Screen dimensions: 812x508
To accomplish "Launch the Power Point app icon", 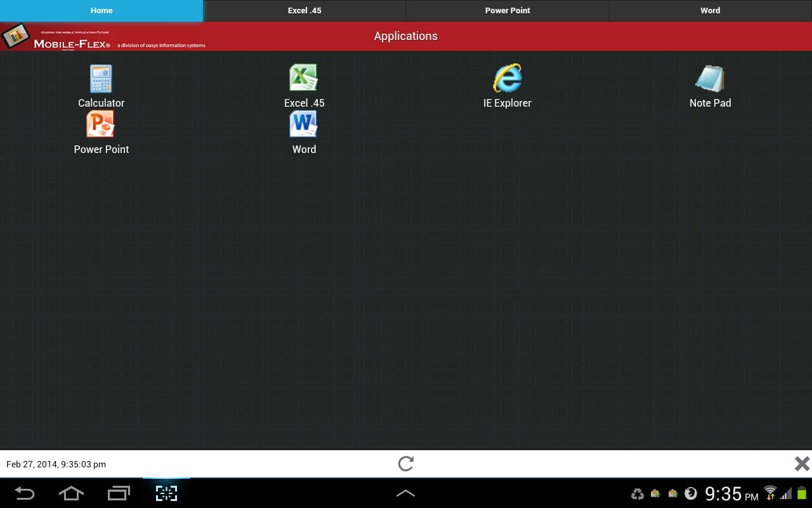I will point(100,124).
